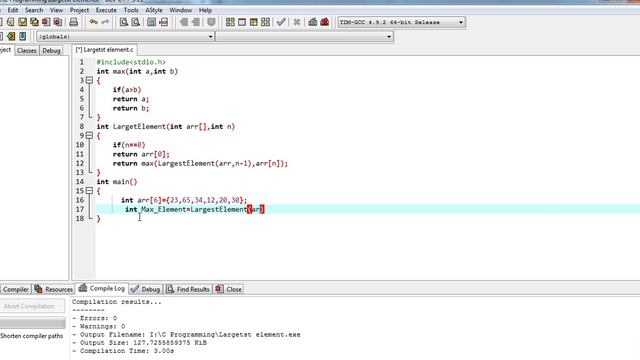The height and width of the screenshot is (360, 640).
Task: Click the compilation progress bar
Action: pos(33,323)
